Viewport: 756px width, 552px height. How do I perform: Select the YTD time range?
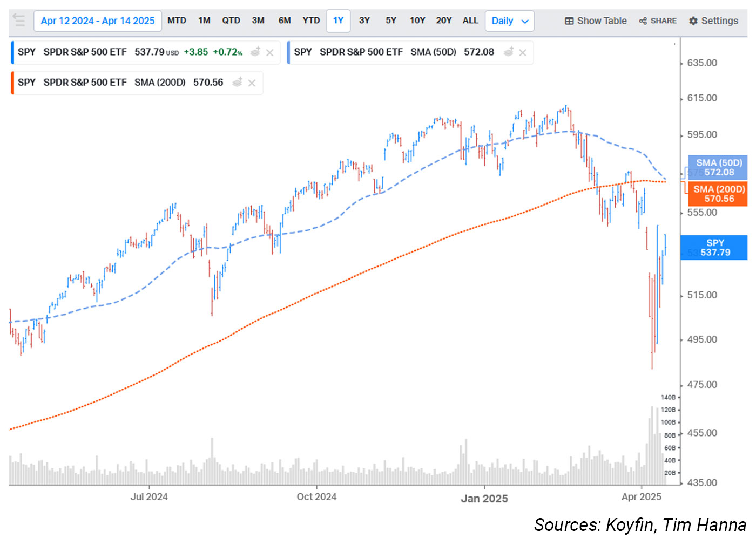(311, 21)
